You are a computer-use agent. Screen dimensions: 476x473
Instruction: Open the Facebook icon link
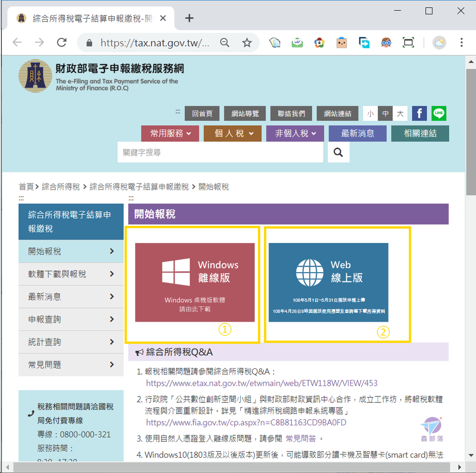419,113
